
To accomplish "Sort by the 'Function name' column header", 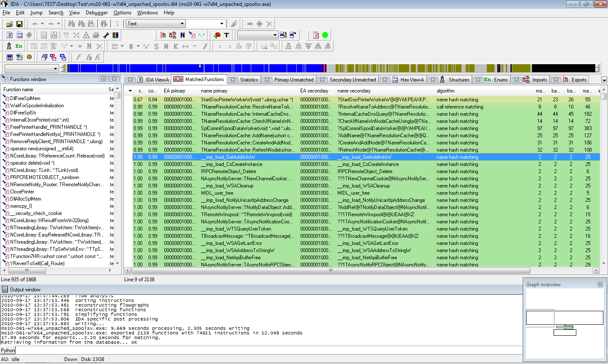I will tap(54, 90).
